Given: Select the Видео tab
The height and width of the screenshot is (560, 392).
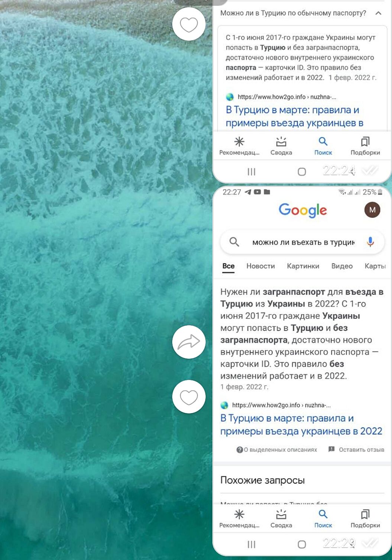Looking at the screenshot, I should pyautogui.click(x=342, y=266).
